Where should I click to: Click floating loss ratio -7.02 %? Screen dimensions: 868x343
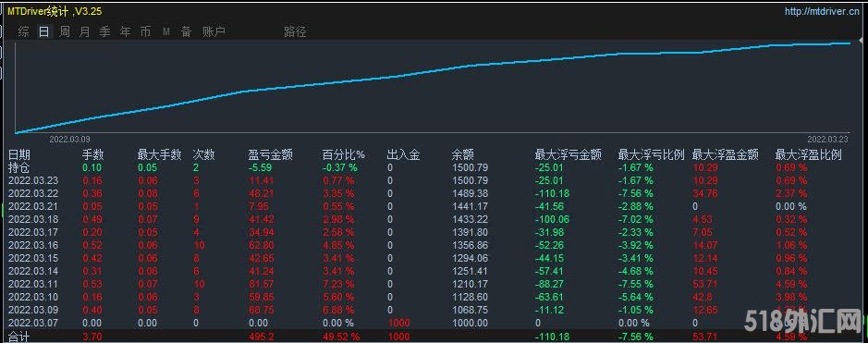click(635, 219)
